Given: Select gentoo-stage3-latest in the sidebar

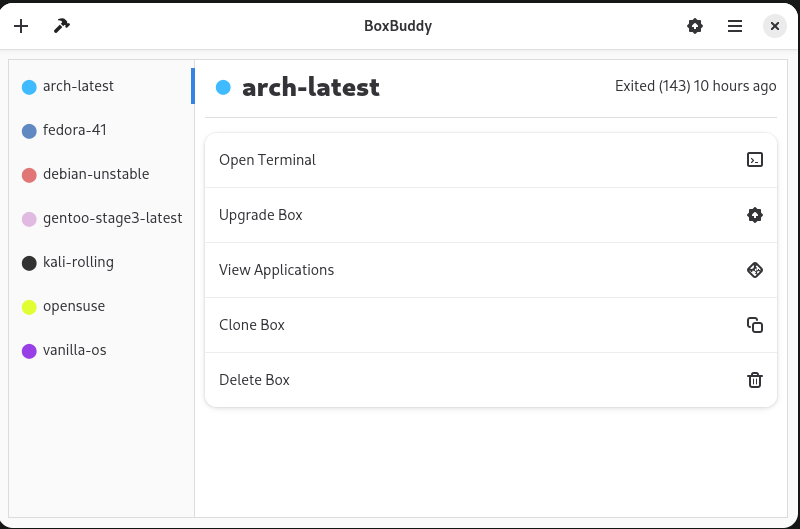Looking at the screenshot, I should click(112, 218).
